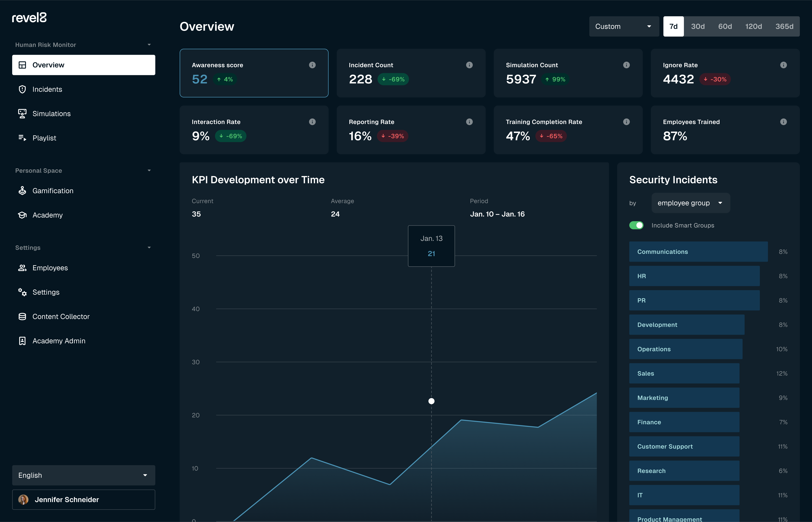The image size is (812, 522).
Task: Go to the Employees settings page
Action: [50, 268]
